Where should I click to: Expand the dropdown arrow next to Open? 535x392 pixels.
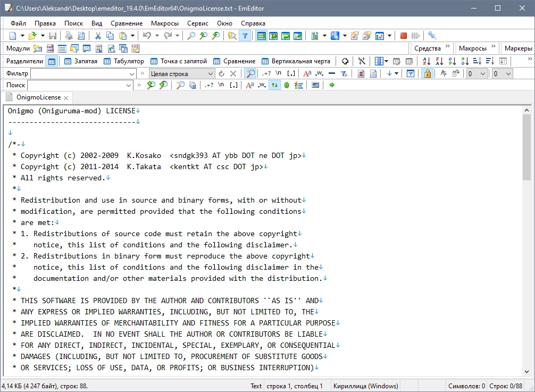click(43, 36)
